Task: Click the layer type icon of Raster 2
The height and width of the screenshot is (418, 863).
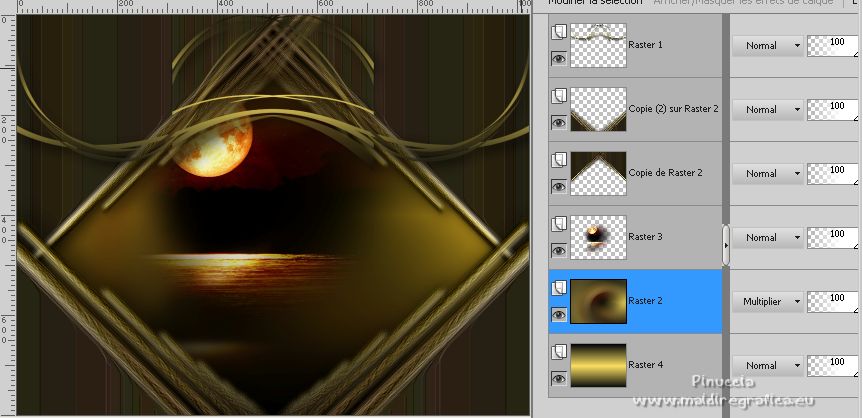Action: click(x=559, y=288)
